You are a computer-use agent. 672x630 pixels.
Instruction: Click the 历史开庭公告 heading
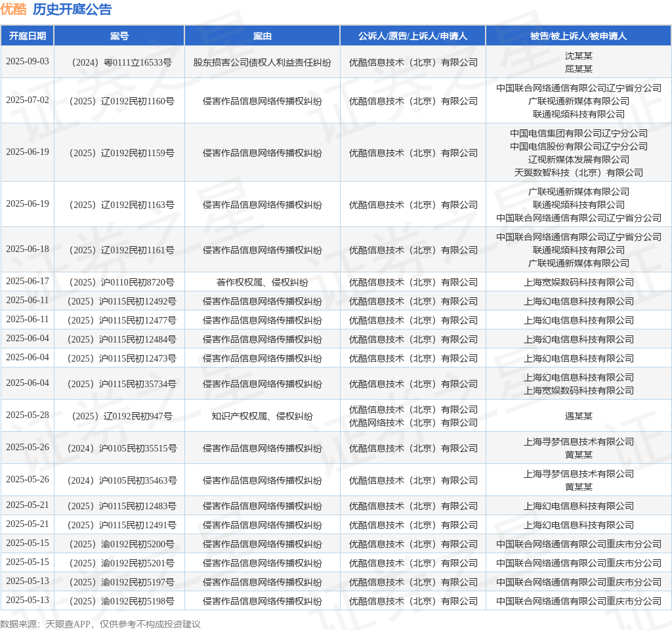pyautogui.click(x=72, y=9)
